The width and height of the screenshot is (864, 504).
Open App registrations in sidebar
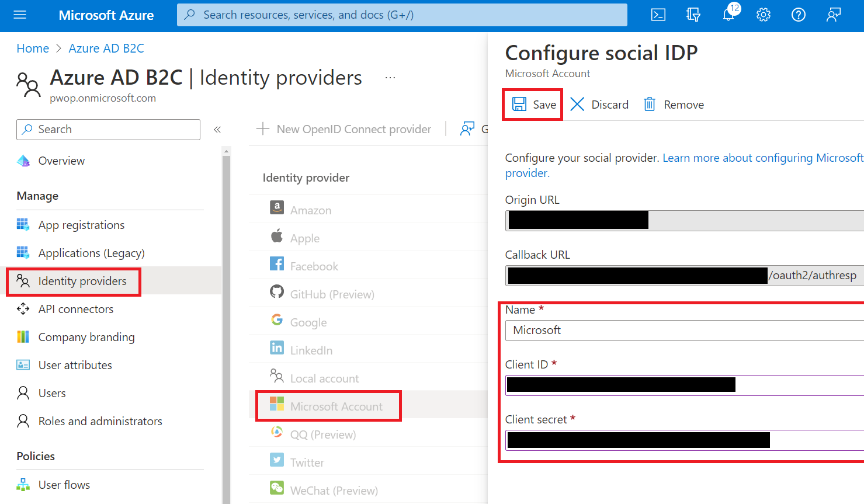(81, 225)
